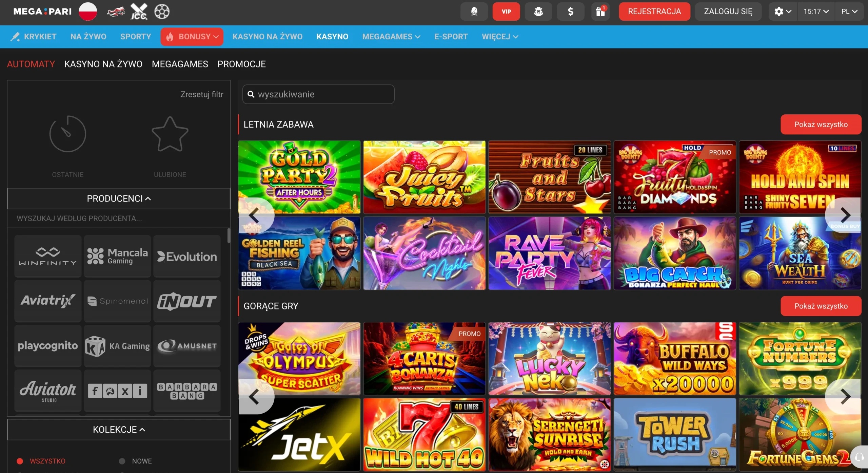Filter by Evolution provider logo

(187, 256)
